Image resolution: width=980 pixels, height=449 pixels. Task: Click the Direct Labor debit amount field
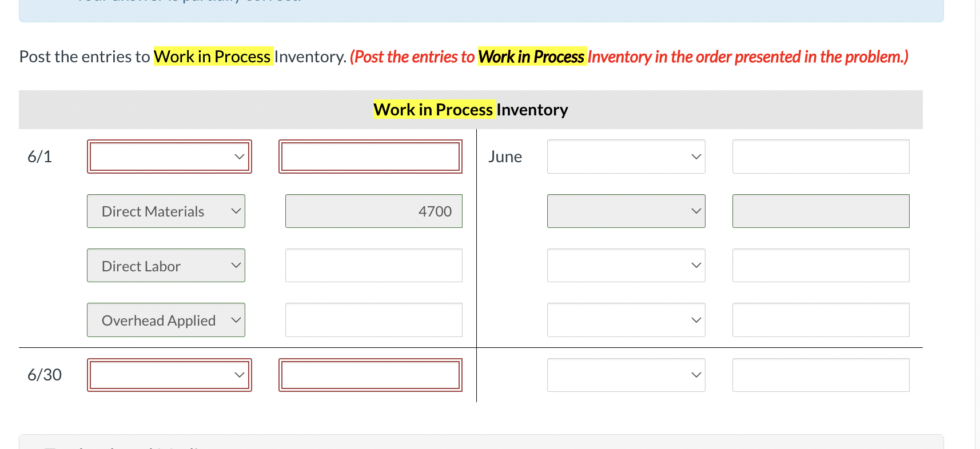[x=373, y=265]
